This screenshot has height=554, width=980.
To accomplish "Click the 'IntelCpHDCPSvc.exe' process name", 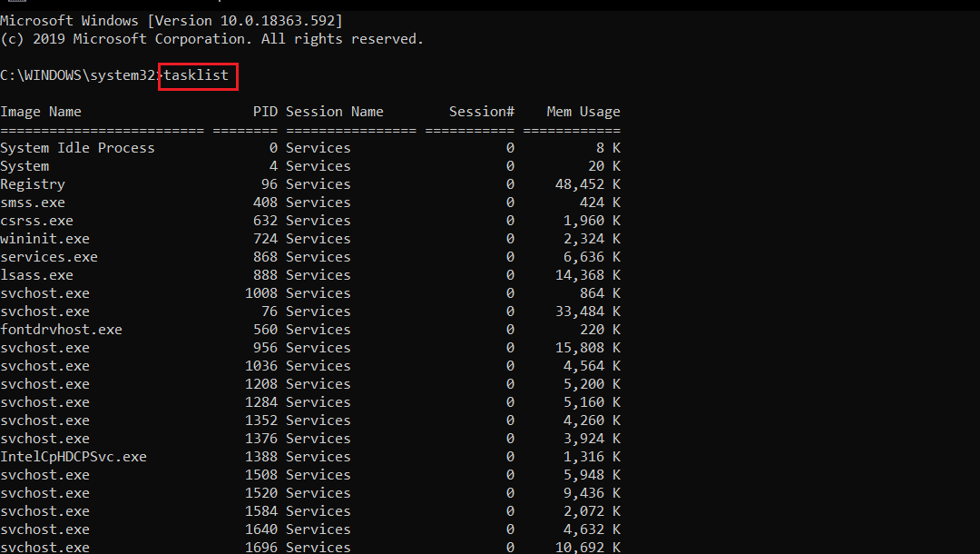I will coord(73,457).
